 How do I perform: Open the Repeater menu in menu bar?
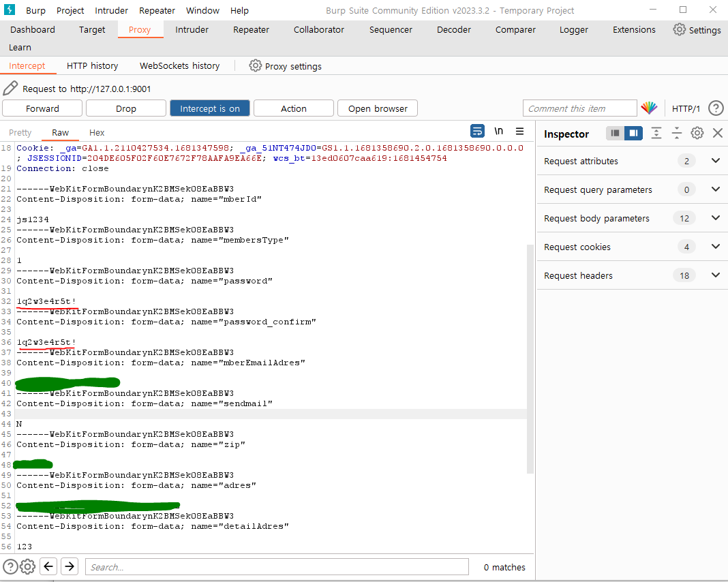(x=157, y=10)
